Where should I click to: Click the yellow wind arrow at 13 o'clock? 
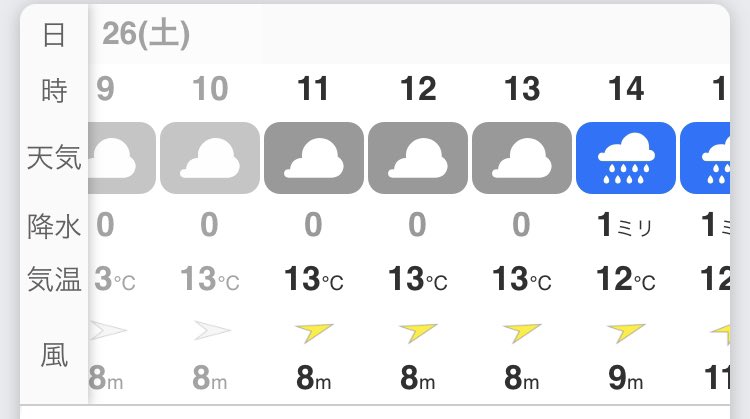[522, 332]
